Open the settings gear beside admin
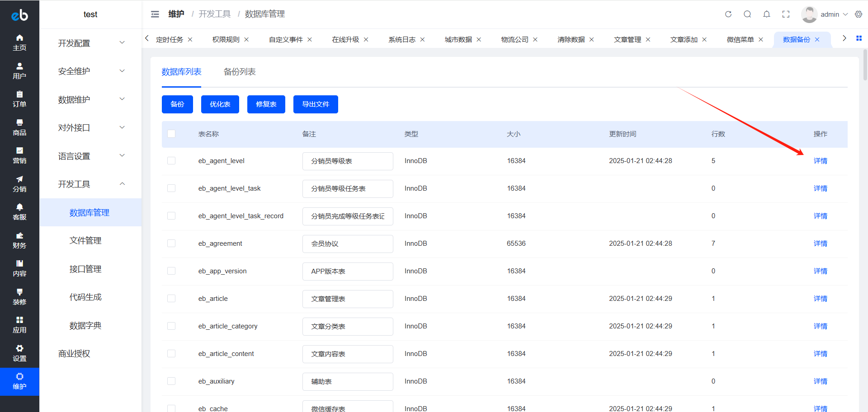868x412 pixels. click(858, 14)
